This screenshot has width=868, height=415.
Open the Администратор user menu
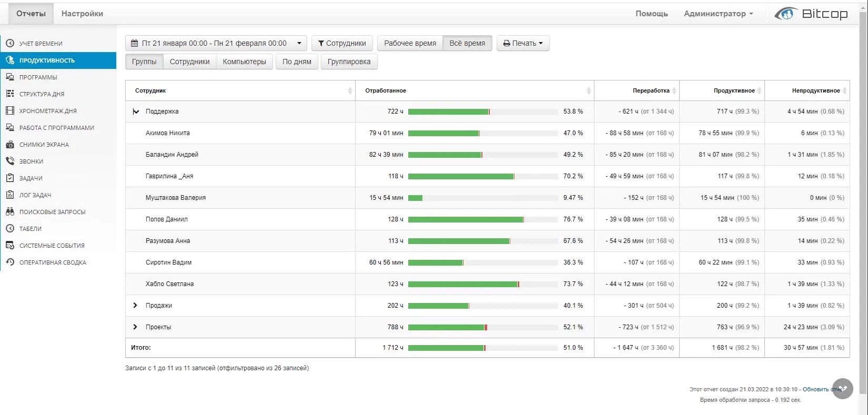(719, 14)
